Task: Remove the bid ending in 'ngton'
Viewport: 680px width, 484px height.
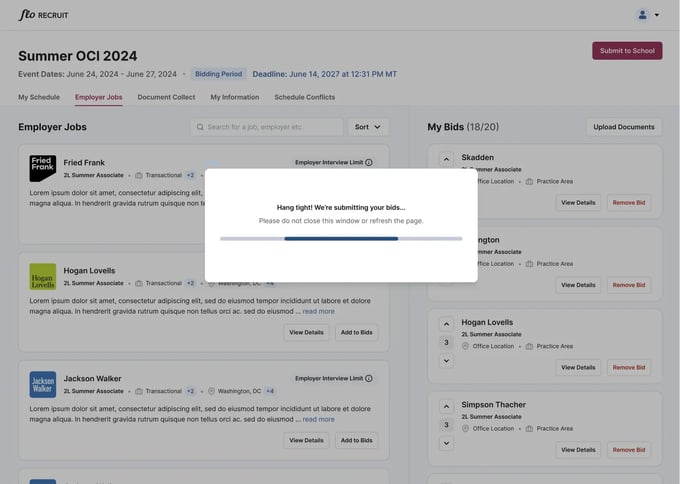Action: tap(629, 285)
